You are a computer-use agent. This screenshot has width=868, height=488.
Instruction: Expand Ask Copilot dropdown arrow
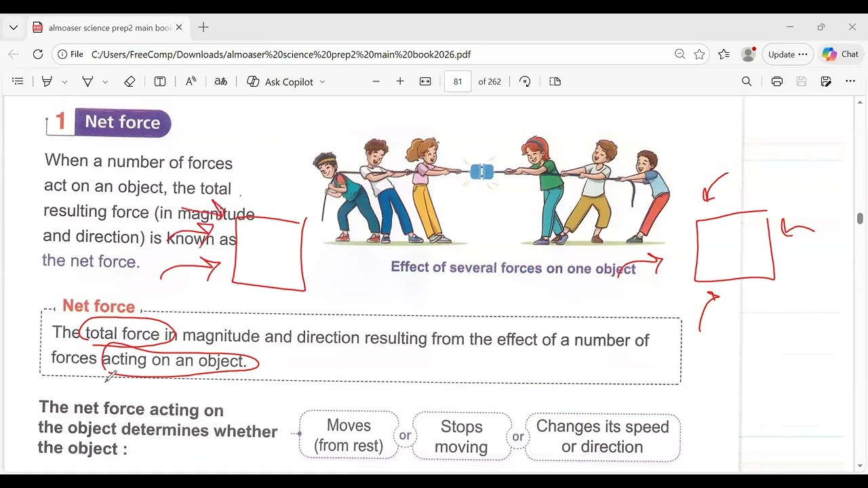[322, 81]
